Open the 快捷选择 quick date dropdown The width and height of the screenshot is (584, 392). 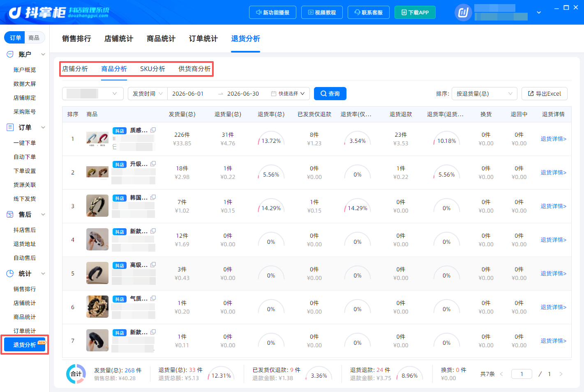[x=291, y=94]
